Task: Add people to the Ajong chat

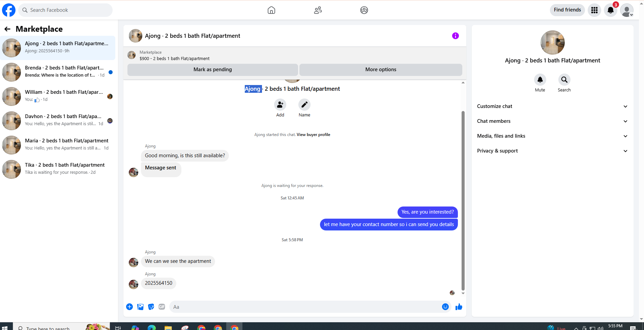Action: (x=280, y=105)
